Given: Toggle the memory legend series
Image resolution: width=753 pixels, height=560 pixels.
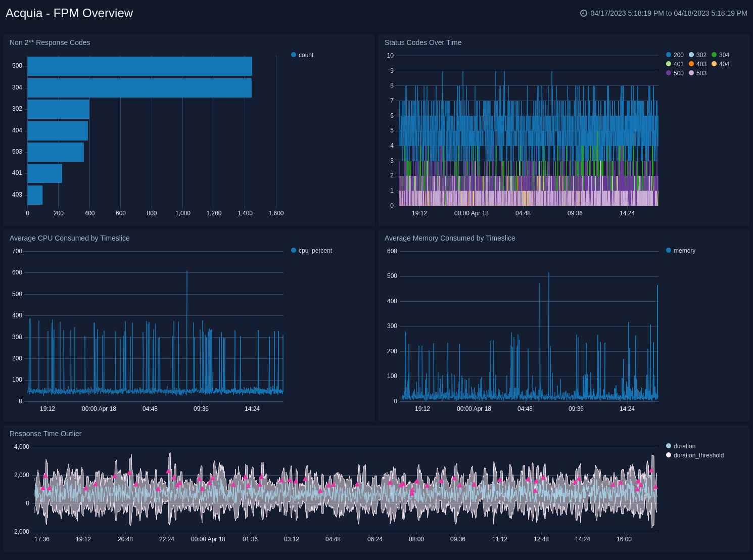Looking at the screenshot, I should 681,251.
